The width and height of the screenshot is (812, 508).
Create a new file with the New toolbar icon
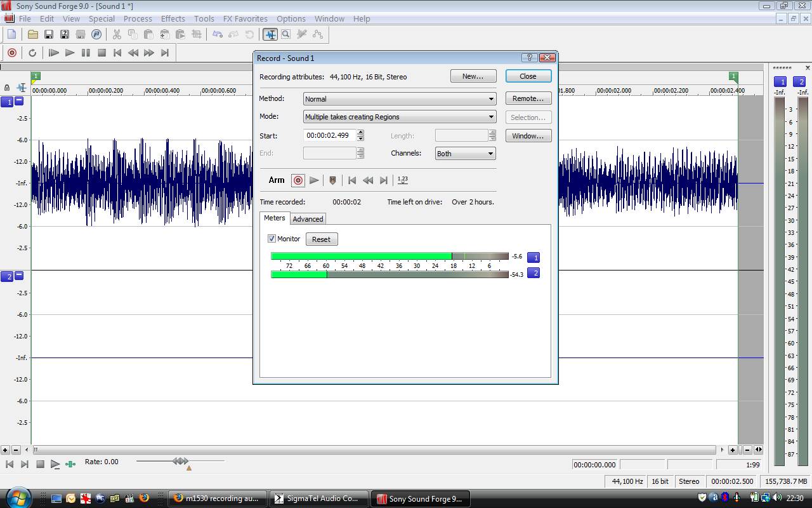click(x=12, y=34)
